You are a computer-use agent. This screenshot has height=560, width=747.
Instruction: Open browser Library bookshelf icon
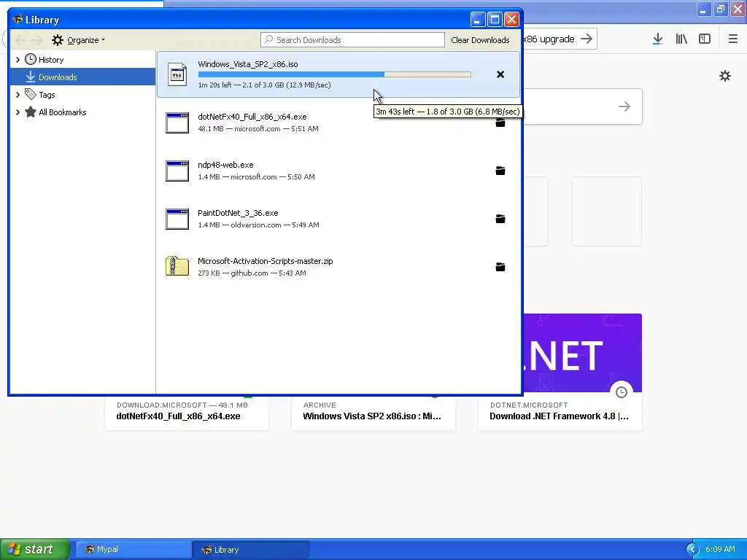(x=681, y=39)
